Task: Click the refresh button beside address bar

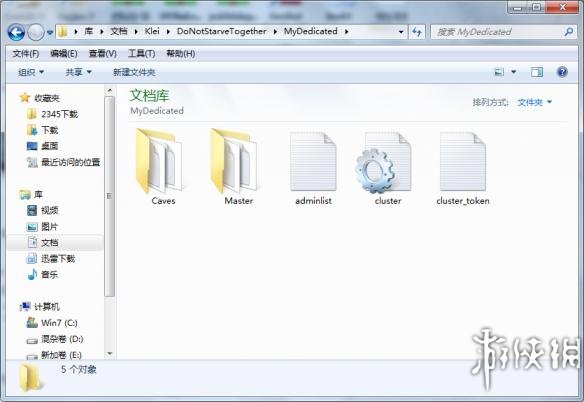Action: 417,32
